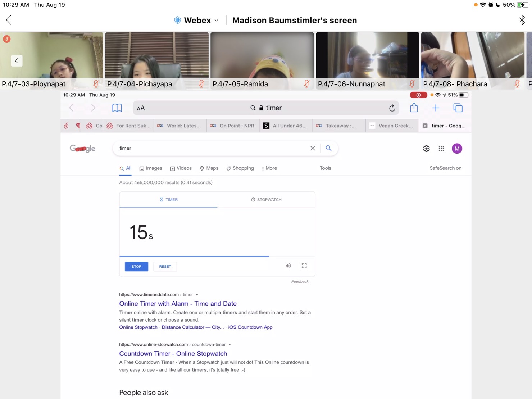Click Safari back navigation arrow
This screenshot has height=399, width=532.
coord(71,108)
